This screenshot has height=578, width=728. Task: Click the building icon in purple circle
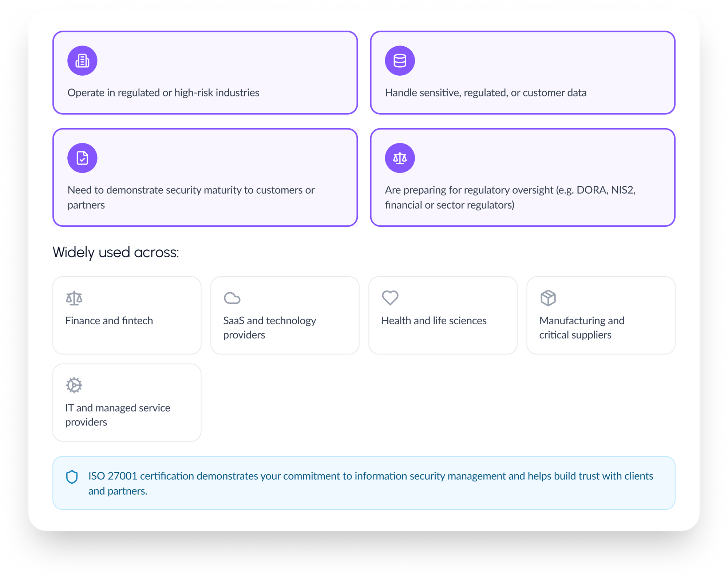[x=82, y=61]
